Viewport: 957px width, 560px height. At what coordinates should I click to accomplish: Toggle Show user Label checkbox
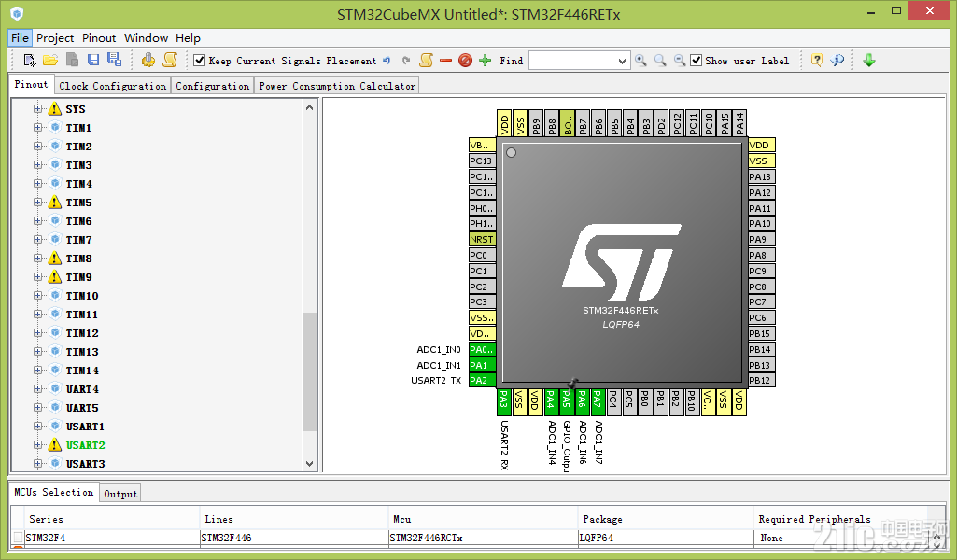tap(696, 61)
